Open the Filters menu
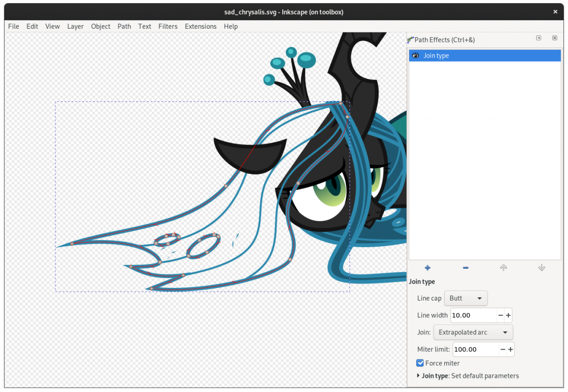Viewport: 568px width, 392px height. click(x=168, y=26)
